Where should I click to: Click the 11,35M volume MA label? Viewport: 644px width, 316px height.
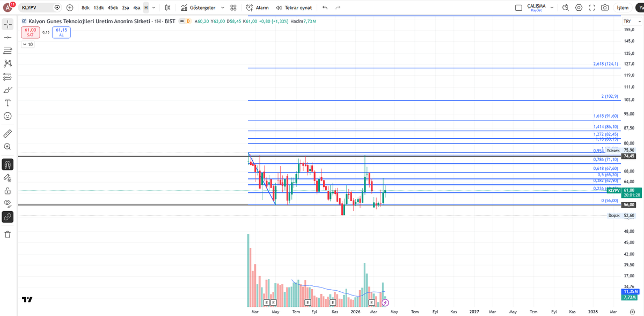point(630,291)
